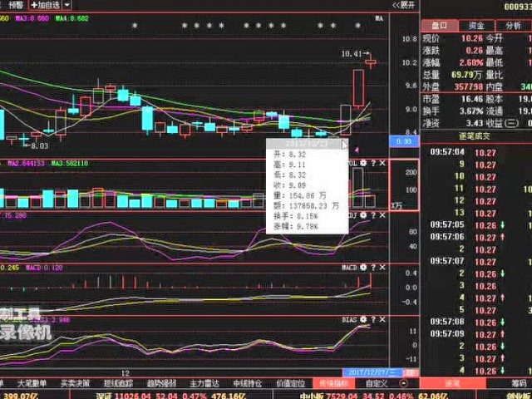Close the BIAS indicator panel
The image size is (532, 399).
(x=382, y=319)
